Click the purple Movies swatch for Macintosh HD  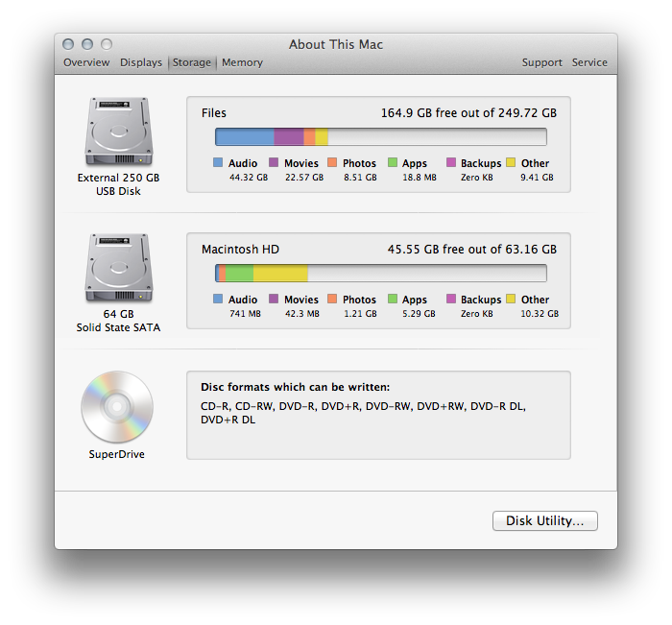274,299
